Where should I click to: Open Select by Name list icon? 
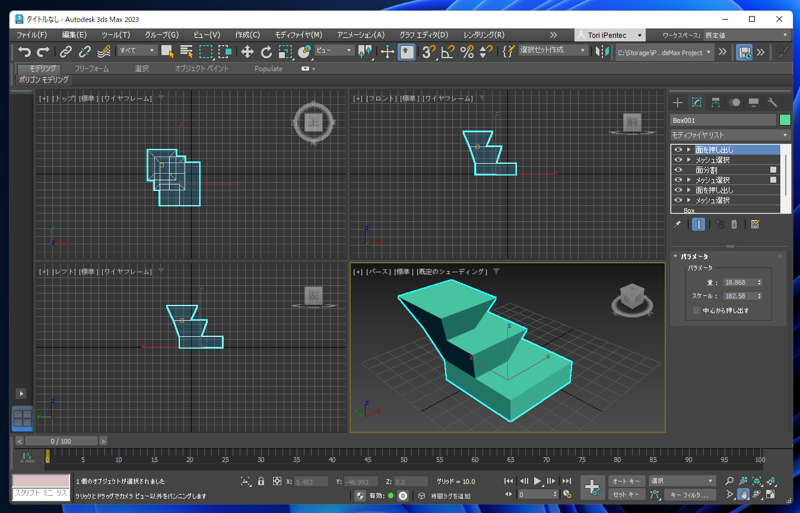click(x=186, y=52)
